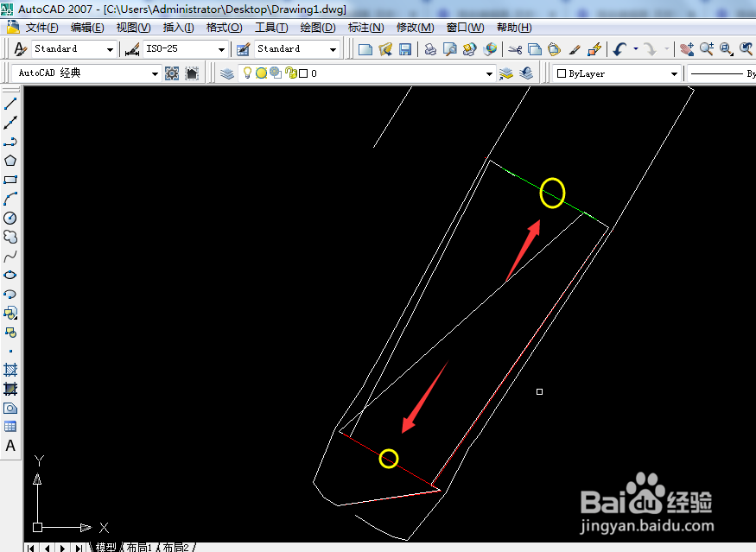Open the 编辑(E) menu
Viewport: 756px width, 552px height.
click(x=86, y=28)
